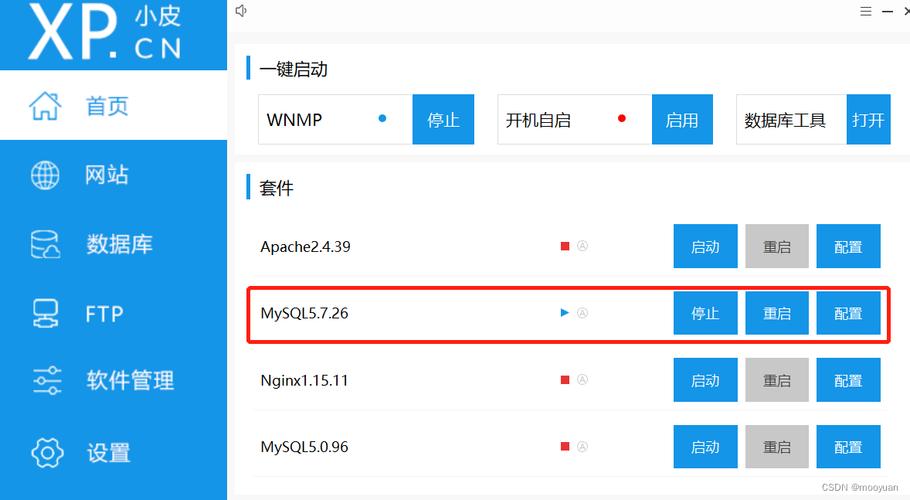
Task: Start MySQL5.0.96 with 启动
Action: pyautogui.click(x=705, y=447)
